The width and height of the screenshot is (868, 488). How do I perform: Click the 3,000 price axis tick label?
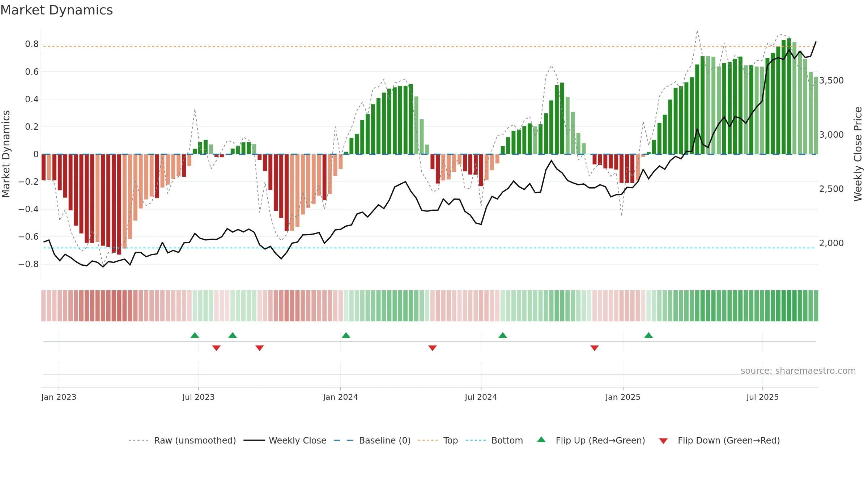(x=831, y=134)
